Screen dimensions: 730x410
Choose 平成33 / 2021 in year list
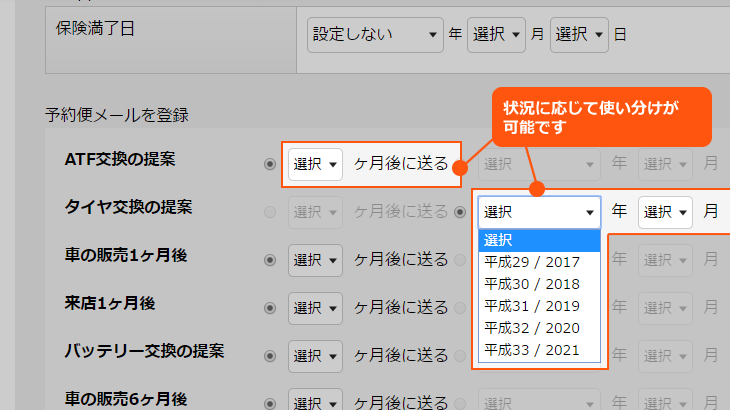coord(540,350)
